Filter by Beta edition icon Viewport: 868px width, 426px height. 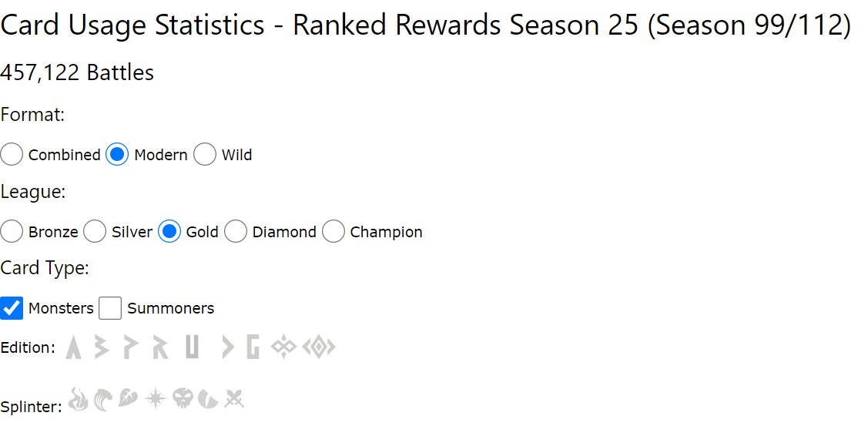pyautogui.click(x=102, y=347)
